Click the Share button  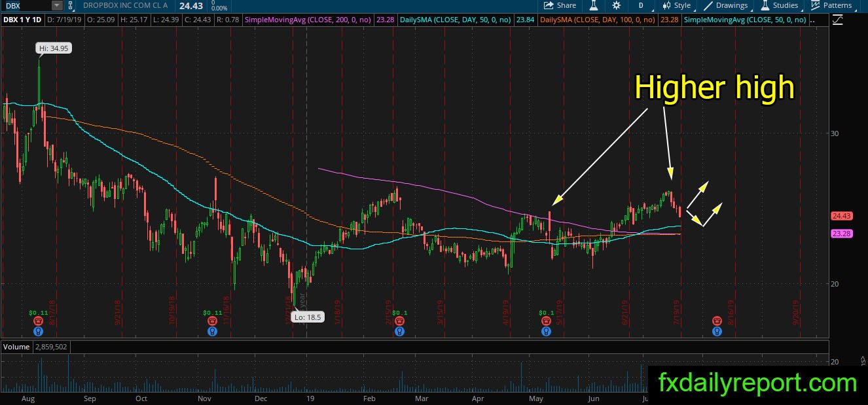click(560, 5)
